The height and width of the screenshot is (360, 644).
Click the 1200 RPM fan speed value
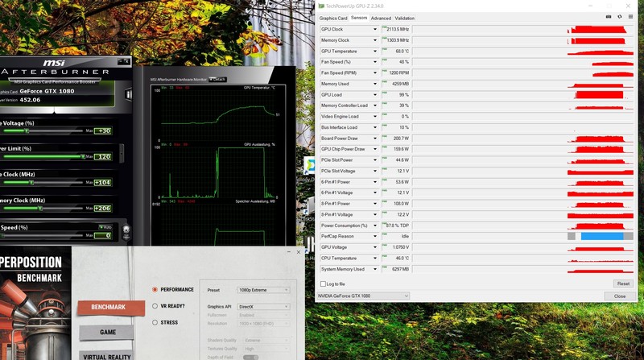coord(398,73)
